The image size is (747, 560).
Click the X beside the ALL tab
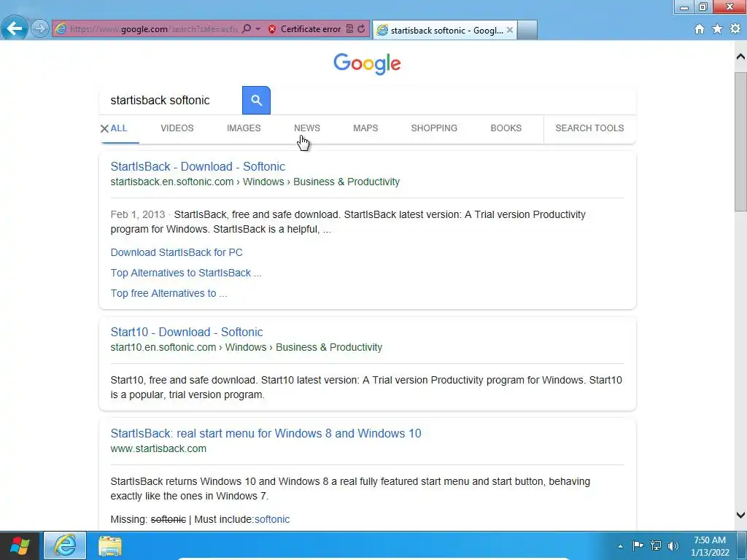tap(104, 128)
